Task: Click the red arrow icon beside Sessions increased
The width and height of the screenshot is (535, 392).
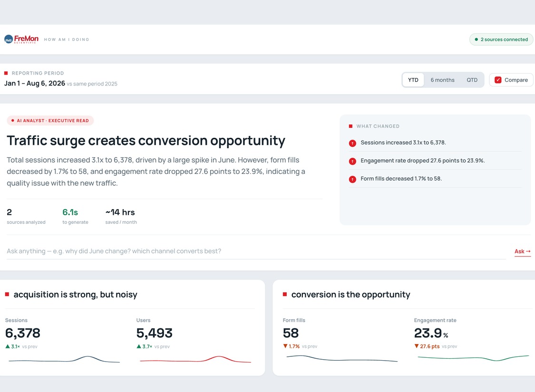Action: coord(352,143)
